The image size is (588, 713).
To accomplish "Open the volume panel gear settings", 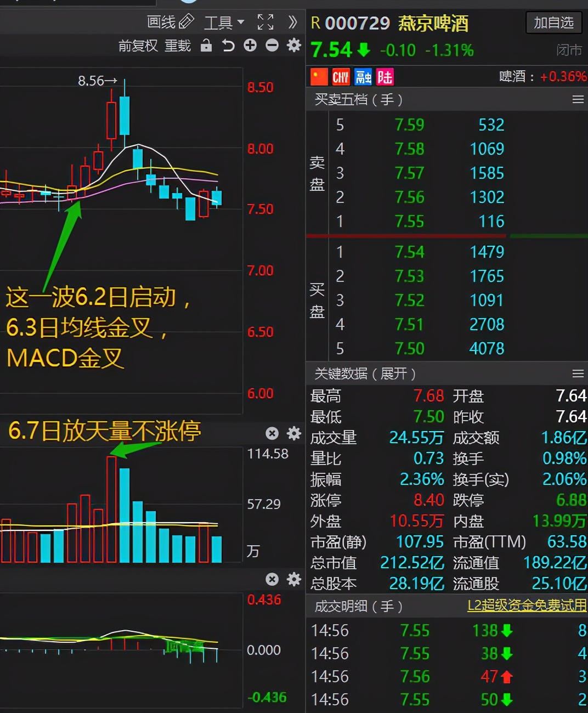I will tap(294, 433).
